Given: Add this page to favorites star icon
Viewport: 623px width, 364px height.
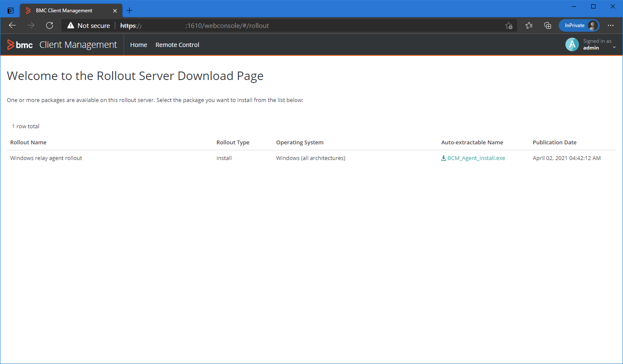Looking at the screenshot, I should (509, 25).
